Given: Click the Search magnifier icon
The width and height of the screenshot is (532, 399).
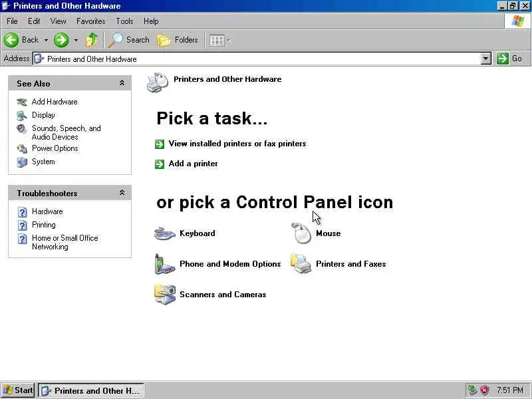Looking at the screenshot, I should (115, 40).
